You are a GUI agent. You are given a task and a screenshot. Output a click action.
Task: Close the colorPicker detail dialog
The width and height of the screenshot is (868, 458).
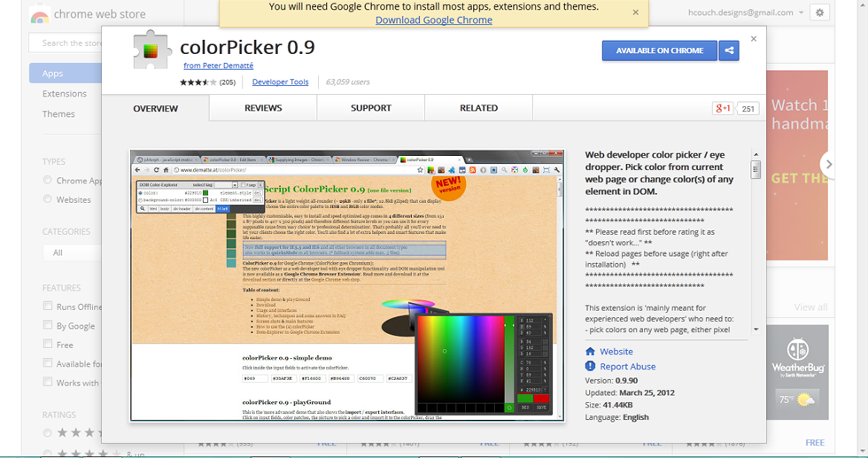coord(754,39)
